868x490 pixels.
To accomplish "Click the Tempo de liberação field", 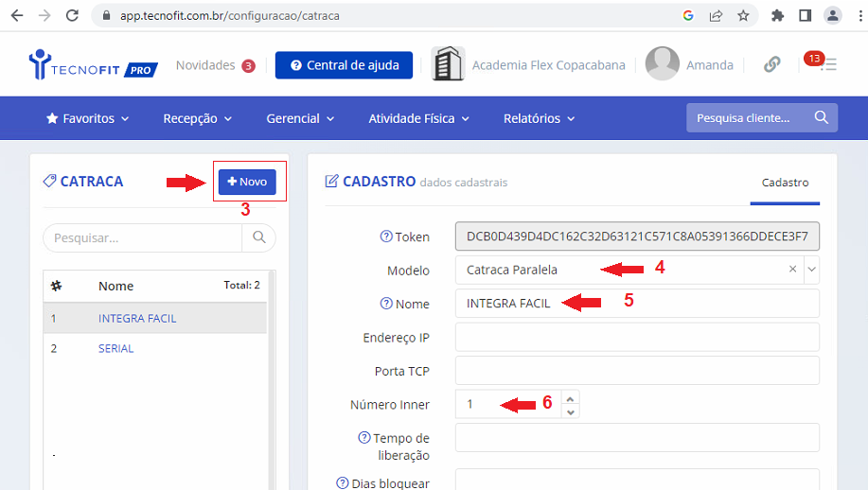I will click(637, 437).
